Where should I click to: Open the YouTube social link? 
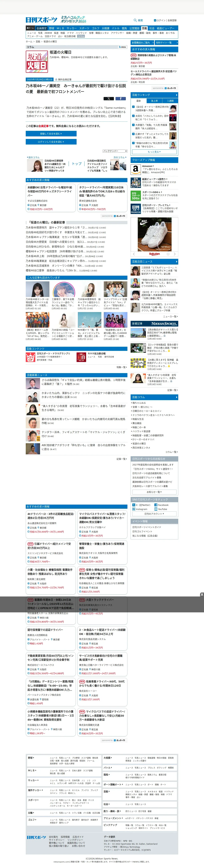click(161, 509)
